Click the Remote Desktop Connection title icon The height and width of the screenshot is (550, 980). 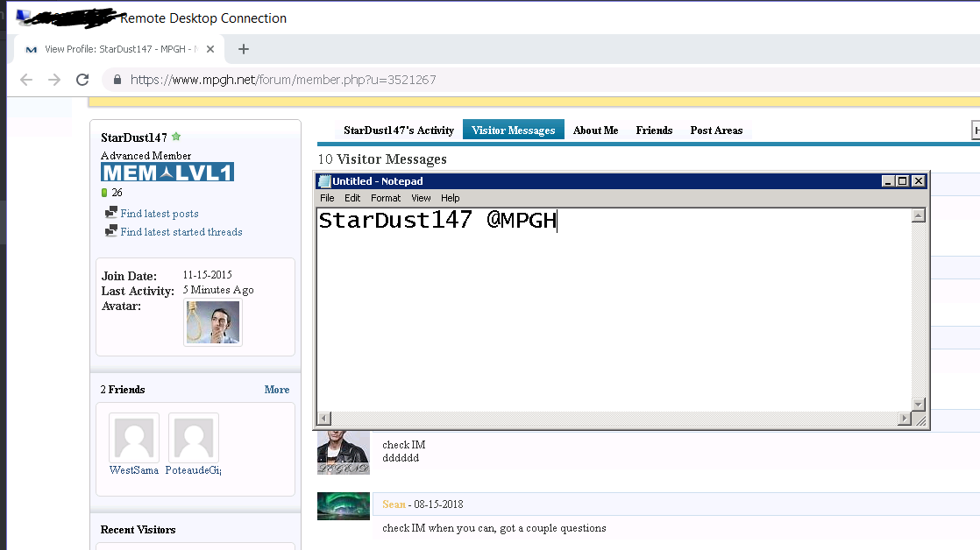coord(23,17)
